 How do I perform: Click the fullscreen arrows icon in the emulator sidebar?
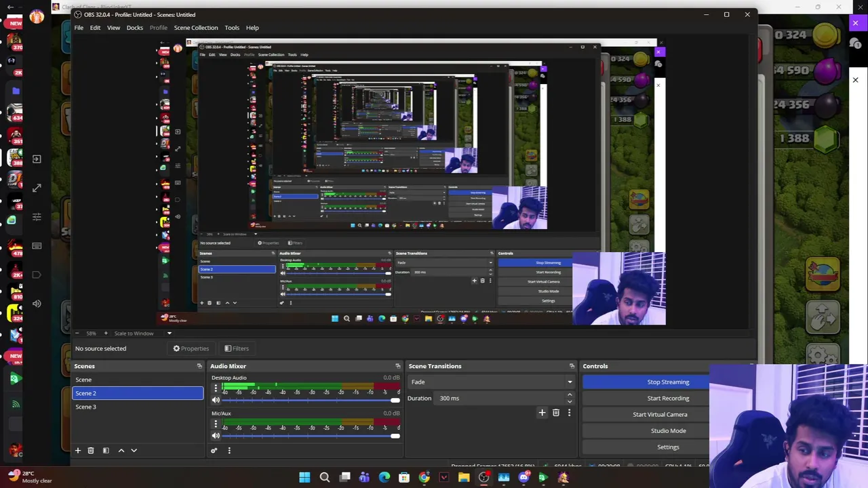(37, 188)
